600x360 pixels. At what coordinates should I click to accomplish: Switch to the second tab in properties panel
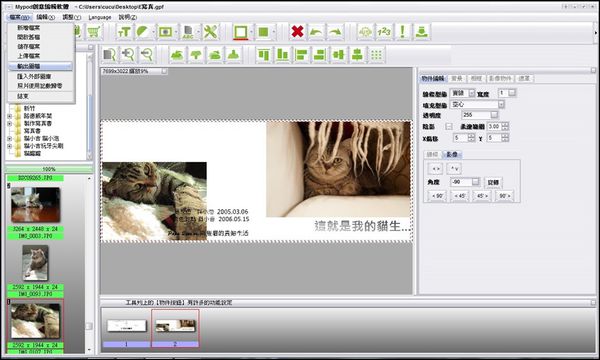coord(457,78)
